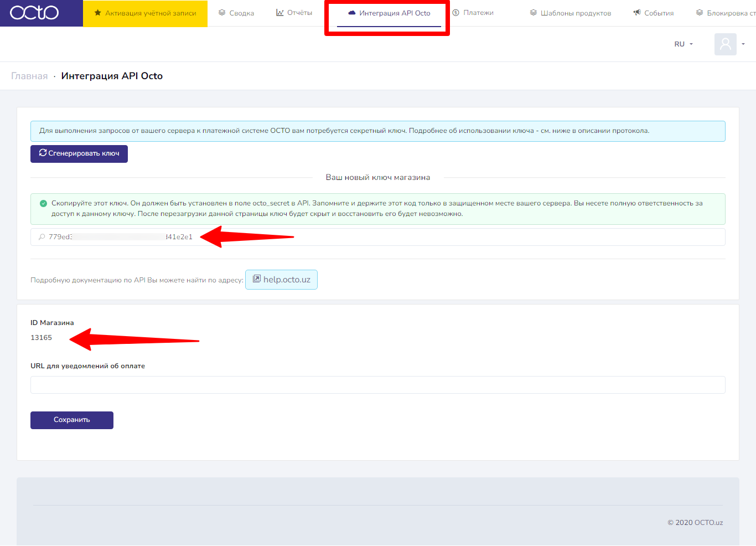
Task: Click the green checkmark icon in key notice
Action: [43, 203]
